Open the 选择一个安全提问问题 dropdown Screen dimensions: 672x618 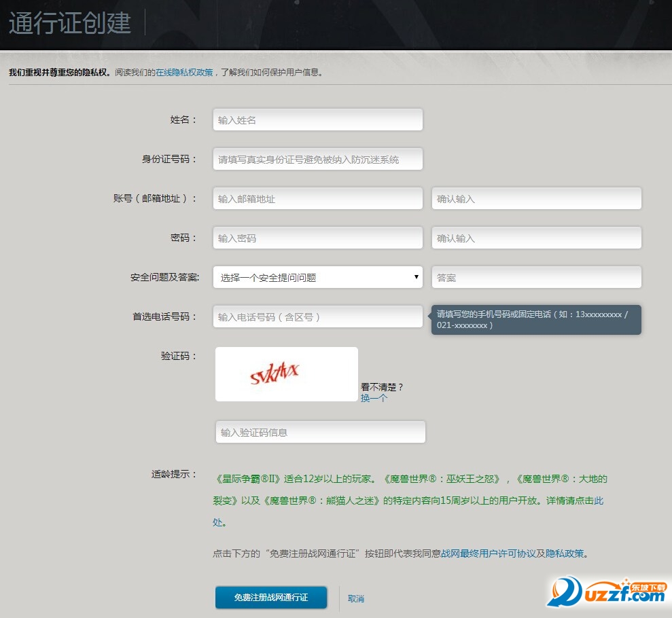[317, 277]
